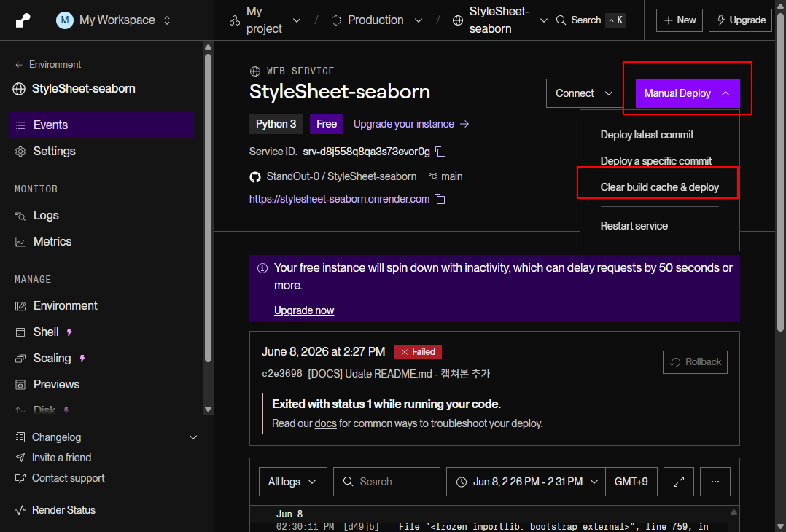Expand the StyleSheet-seaborn breadcrumb dropdown
Viewport: 786px width, 532px height.
pyautogui.click(x=544, y=20)
